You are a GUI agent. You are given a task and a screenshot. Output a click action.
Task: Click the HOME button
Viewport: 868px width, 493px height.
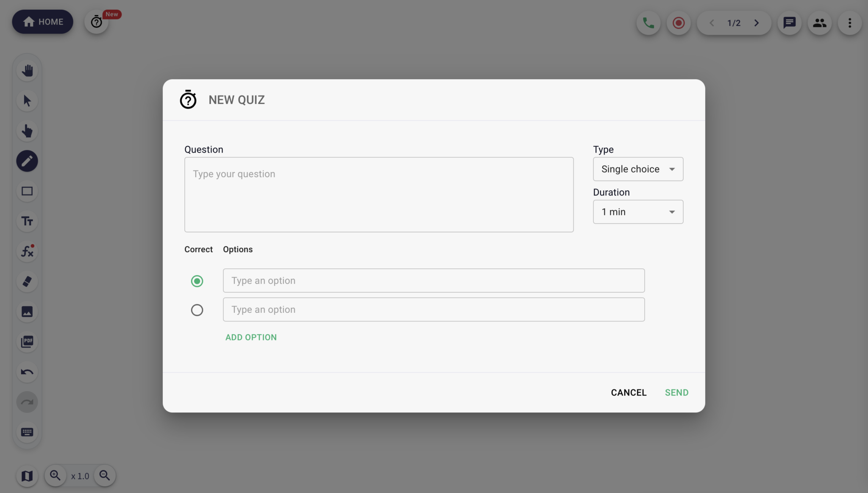tap(42, 22)
